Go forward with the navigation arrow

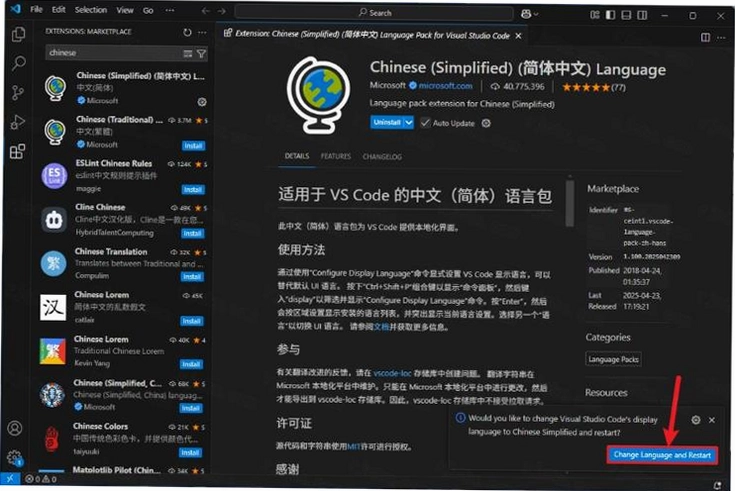coord(221,11)
